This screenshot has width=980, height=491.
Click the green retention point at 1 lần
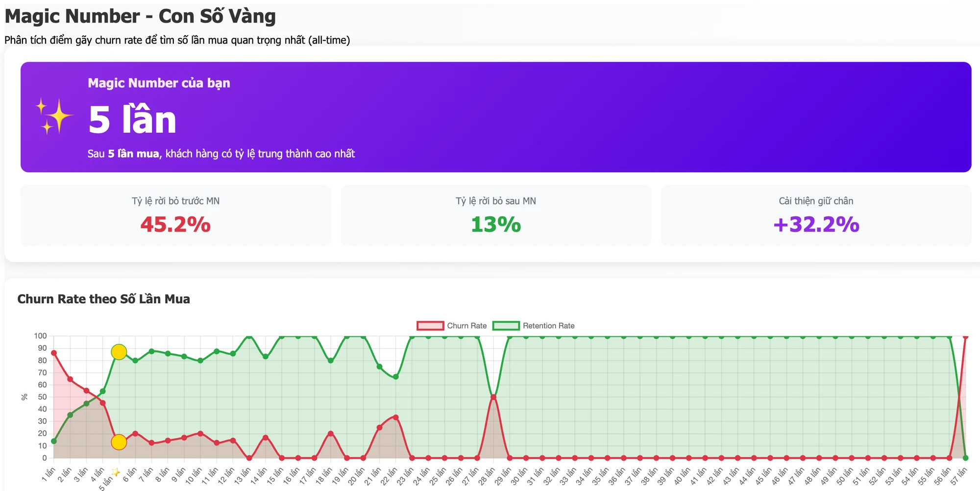[54, 441]
